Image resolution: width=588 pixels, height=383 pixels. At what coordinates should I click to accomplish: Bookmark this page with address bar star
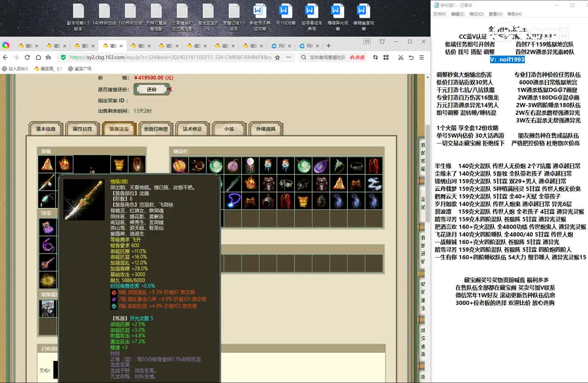click(x=278, y=57)
